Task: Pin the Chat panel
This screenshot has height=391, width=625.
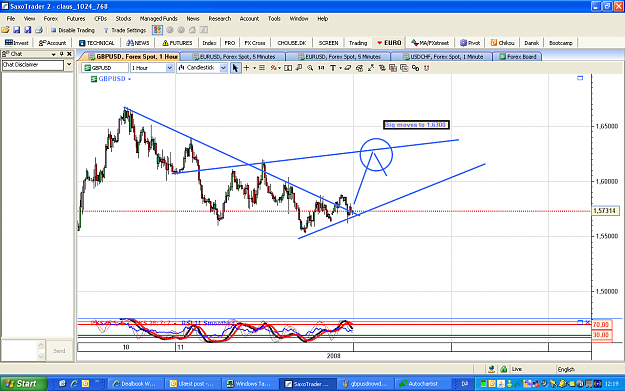Action: tap(61, 54)
